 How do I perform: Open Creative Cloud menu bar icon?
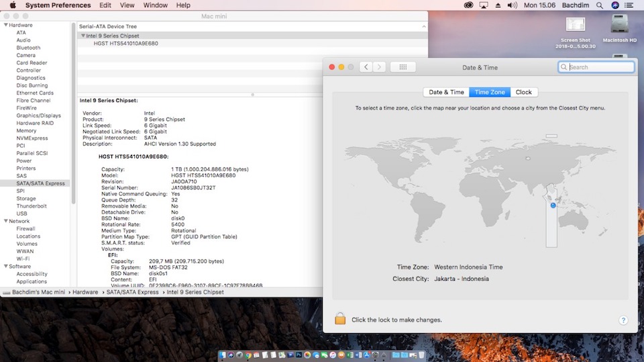click(x=469, y=5)
